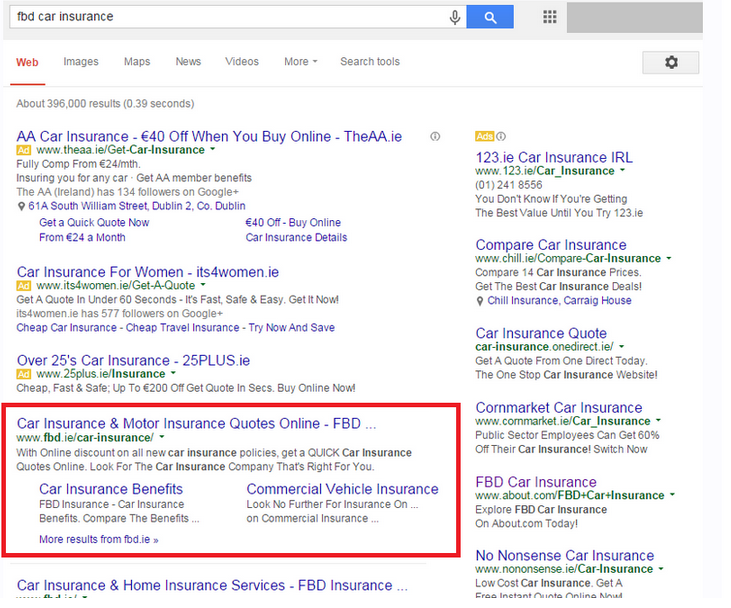Click Car Insurance Details sitelink
Viewport: 731px width, 608px height.
[x=297, y=237]
